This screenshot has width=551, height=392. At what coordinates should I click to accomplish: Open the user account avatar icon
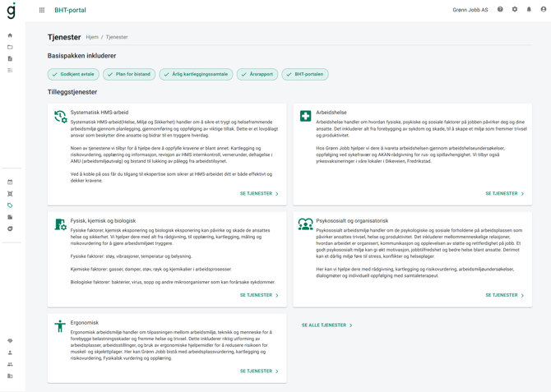pos(543,10)
